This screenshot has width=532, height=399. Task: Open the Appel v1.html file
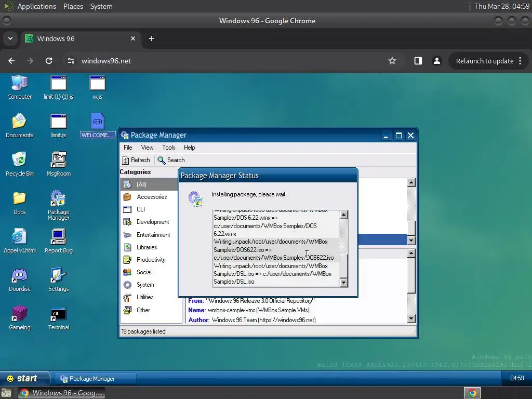click(19, 241)
